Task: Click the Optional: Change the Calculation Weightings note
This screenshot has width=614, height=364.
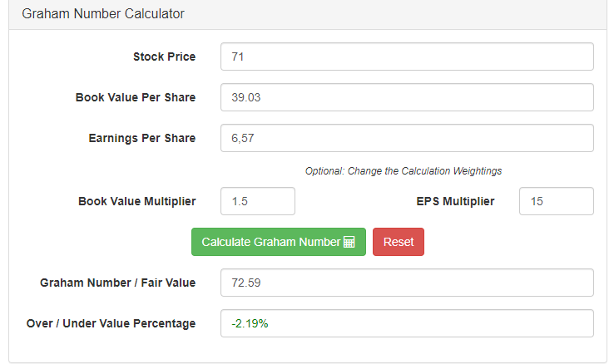Action: 404,171
